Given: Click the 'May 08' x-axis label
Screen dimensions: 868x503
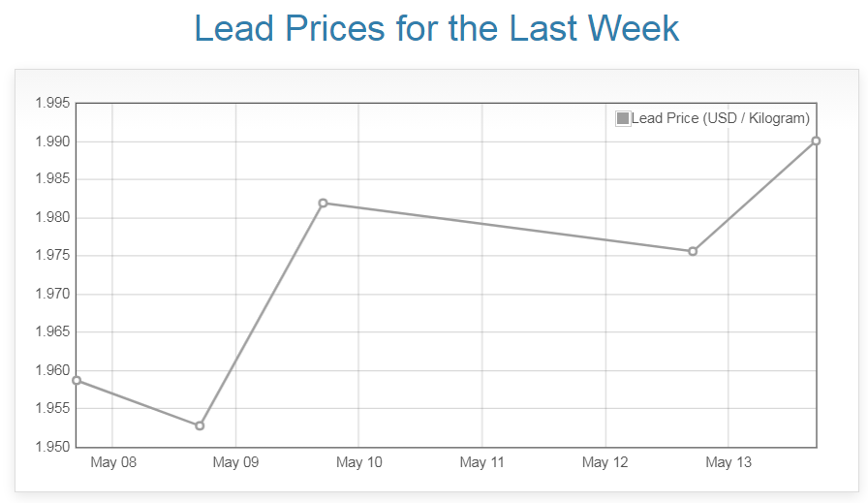Looking at the screenshot, I should coord(113,462).
